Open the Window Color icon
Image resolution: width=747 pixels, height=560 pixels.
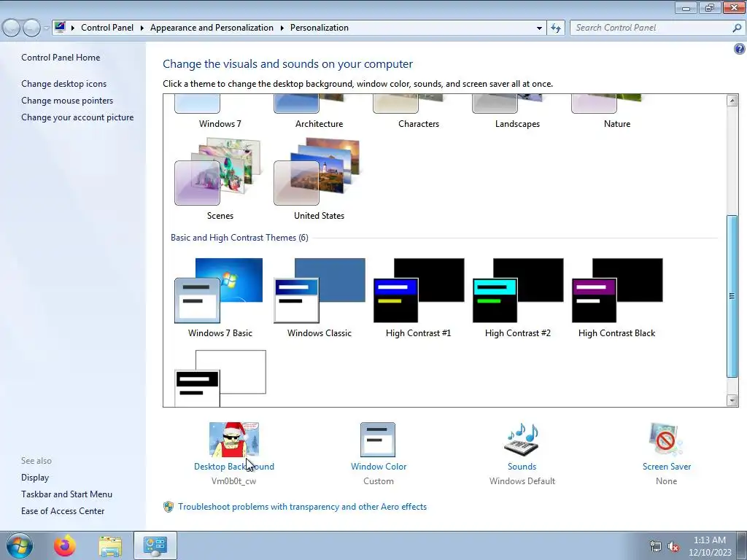click(378, 440)
